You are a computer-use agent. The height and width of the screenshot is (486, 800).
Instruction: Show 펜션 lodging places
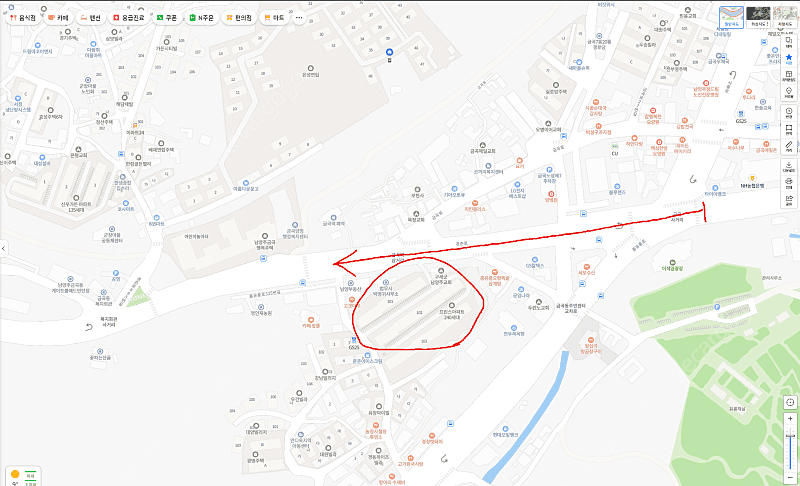click(x=91, y=18)
